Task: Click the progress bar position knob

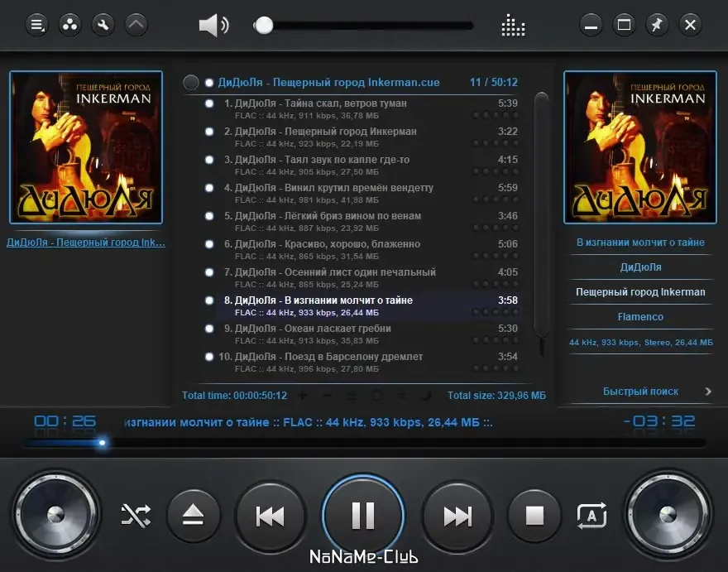Action: tap(102, 443)
